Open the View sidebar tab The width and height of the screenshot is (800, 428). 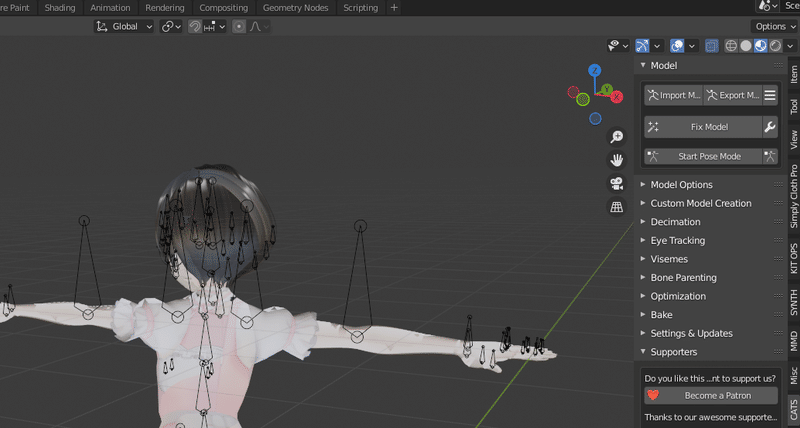point(794,139)
